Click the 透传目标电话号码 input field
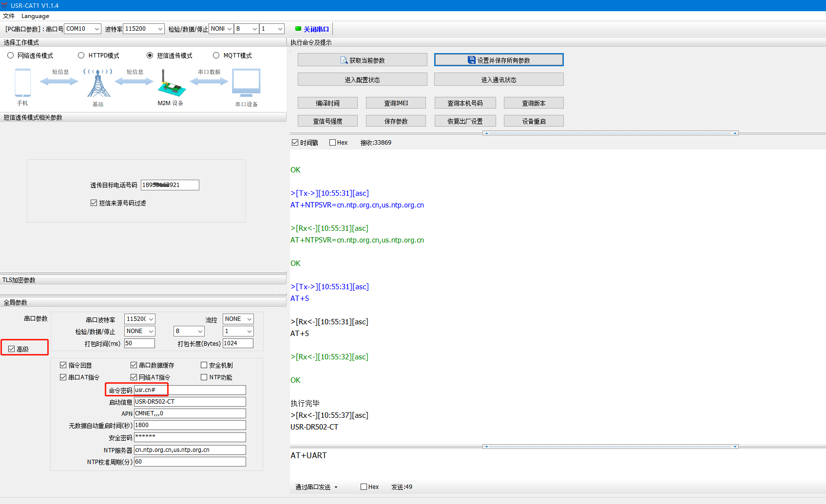This screenshot has height=504, width=826. [170, 185]
